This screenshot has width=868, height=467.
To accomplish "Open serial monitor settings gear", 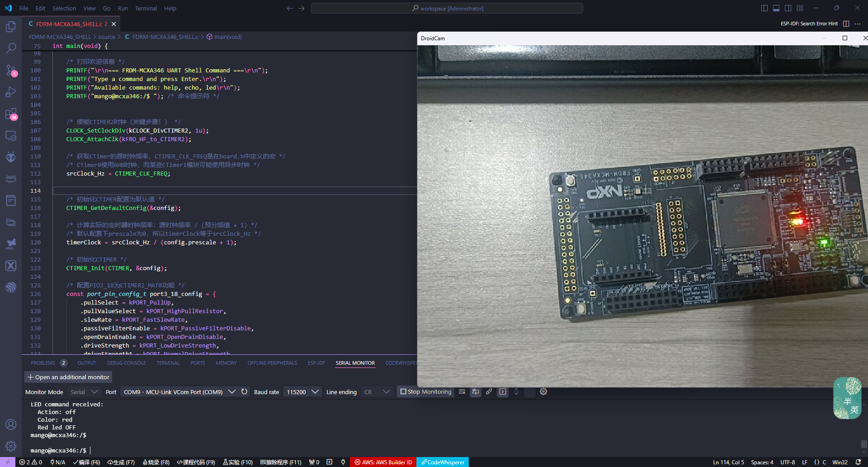I will point(543,392).
